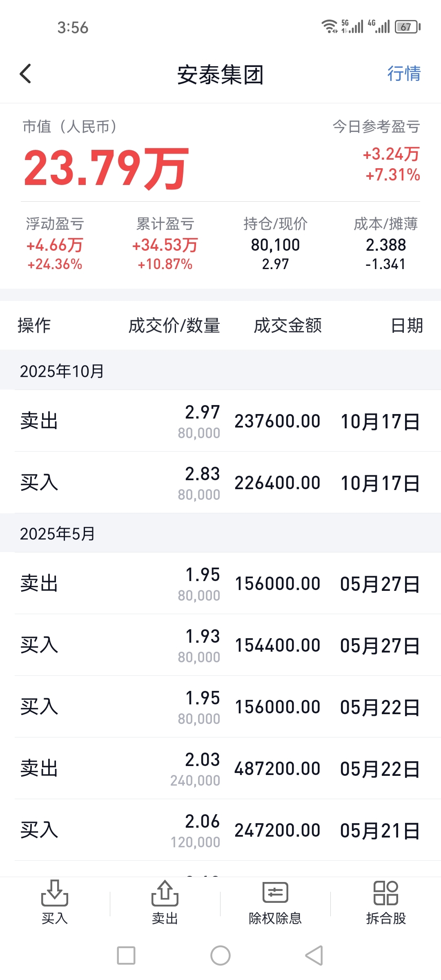This screenshot has height=980, width=441.
Task: Open the 10月17日 卖出 trade at 2.97
Action: (220, 421)
